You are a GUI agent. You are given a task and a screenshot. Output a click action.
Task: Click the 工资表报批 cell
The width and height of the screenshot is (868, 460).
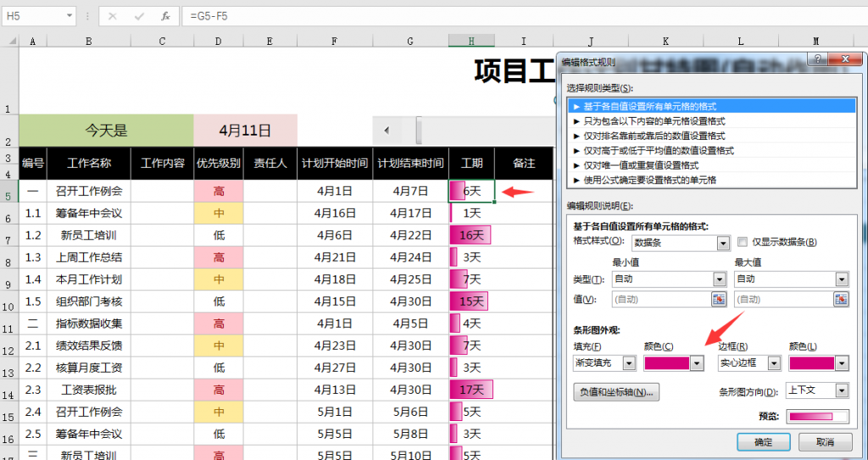point(89,390)
